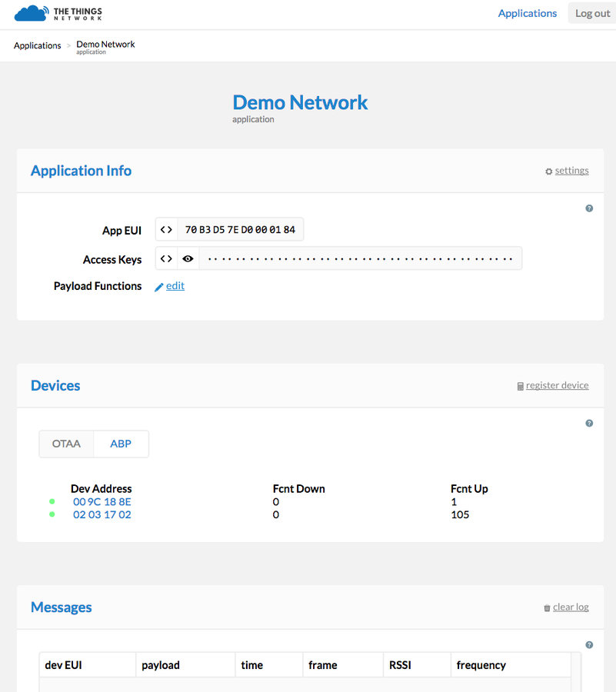Open device 00 9C 18 8E
Viewport: 616px width, 692px height.
tap(102, 502)
